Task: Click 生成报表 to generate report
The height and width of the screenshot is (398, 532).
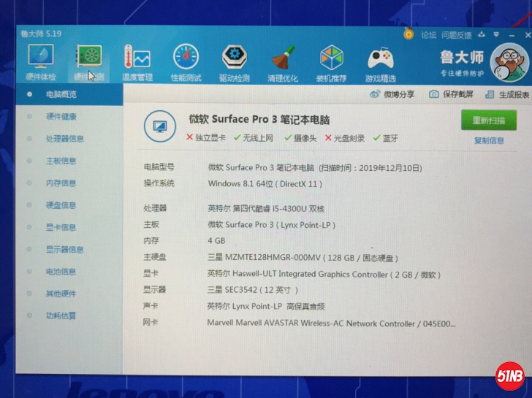Action: (508, 95)
